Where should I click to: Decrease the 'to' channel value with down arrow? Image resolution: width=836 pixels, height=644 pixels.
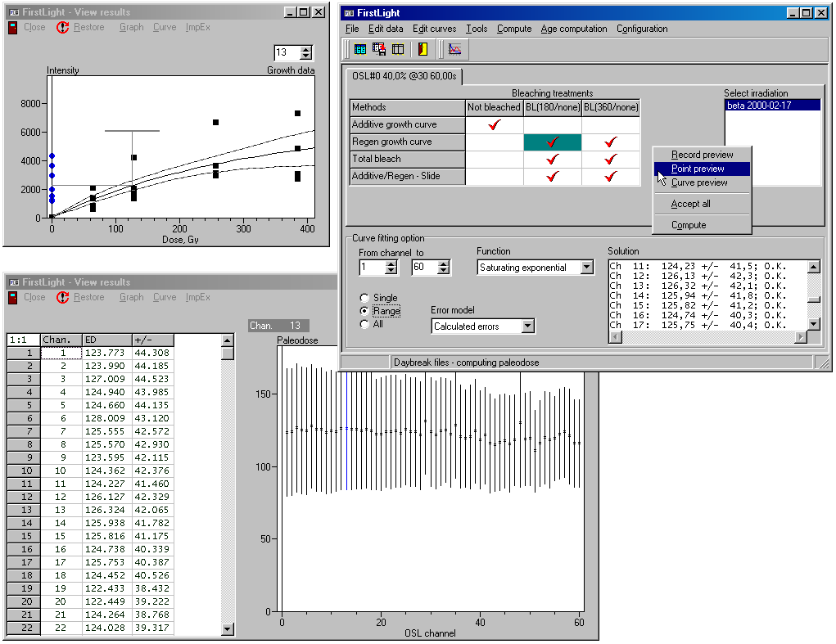coord(444,271)
